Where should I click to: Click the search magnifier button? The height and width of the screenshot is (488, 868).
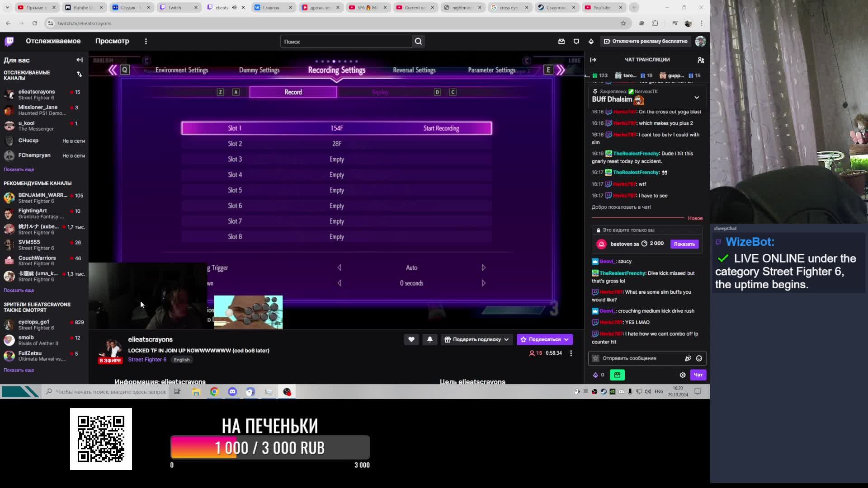click(418, 42)
